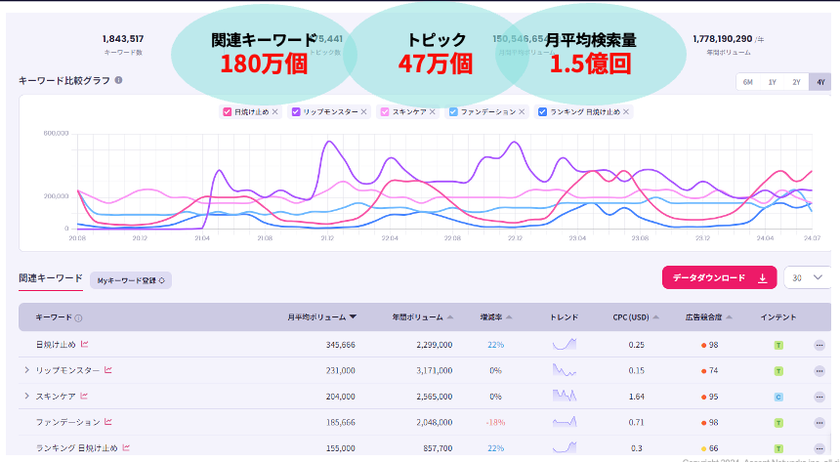Click the 3,171,000 annual volume cell

coord(434,370)
